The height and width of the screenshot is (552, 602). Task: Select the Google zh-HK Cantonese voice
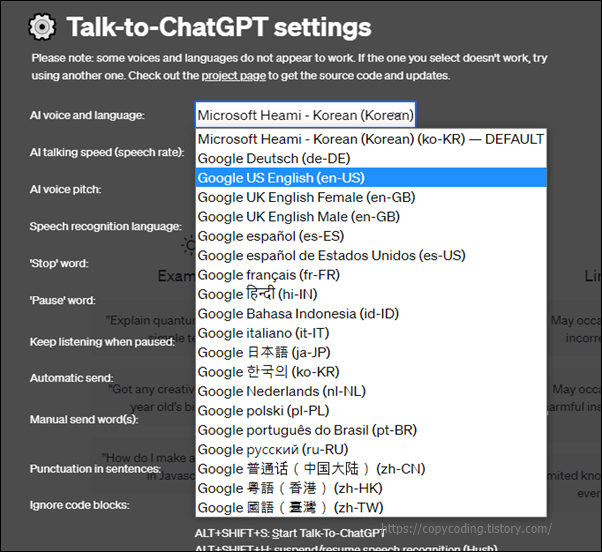click(371, 488)
